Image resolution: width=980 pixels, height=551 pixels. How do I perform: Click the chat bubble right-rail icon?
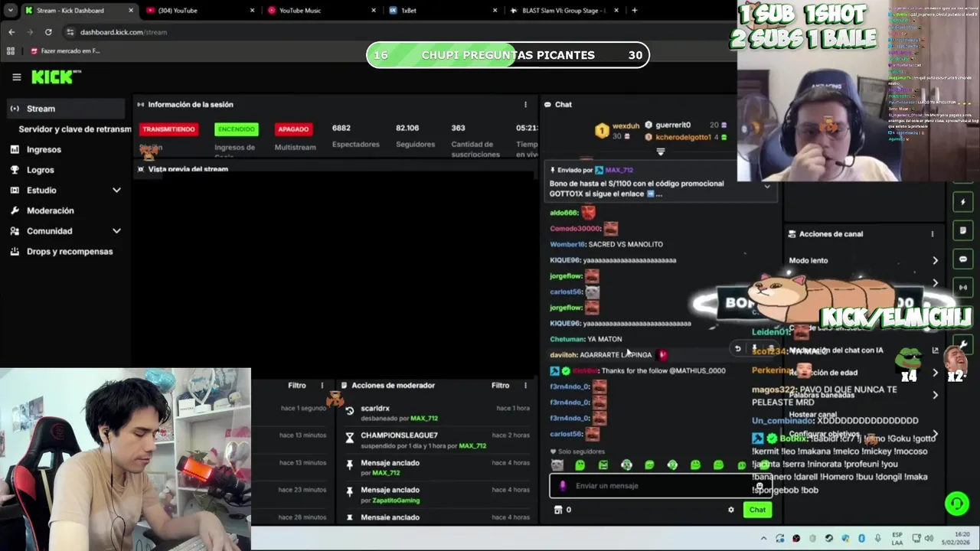tap(963, 259)
